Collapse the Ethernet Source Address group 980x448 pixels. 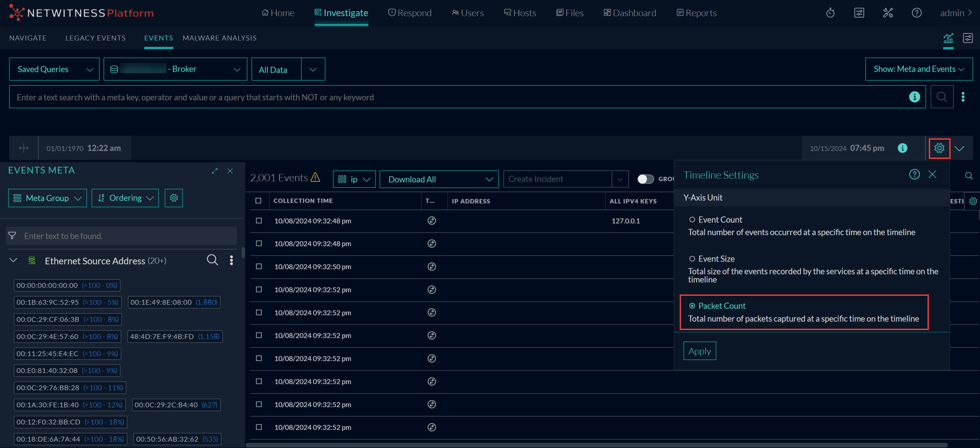pyautogui.click(x=13, y=260)
